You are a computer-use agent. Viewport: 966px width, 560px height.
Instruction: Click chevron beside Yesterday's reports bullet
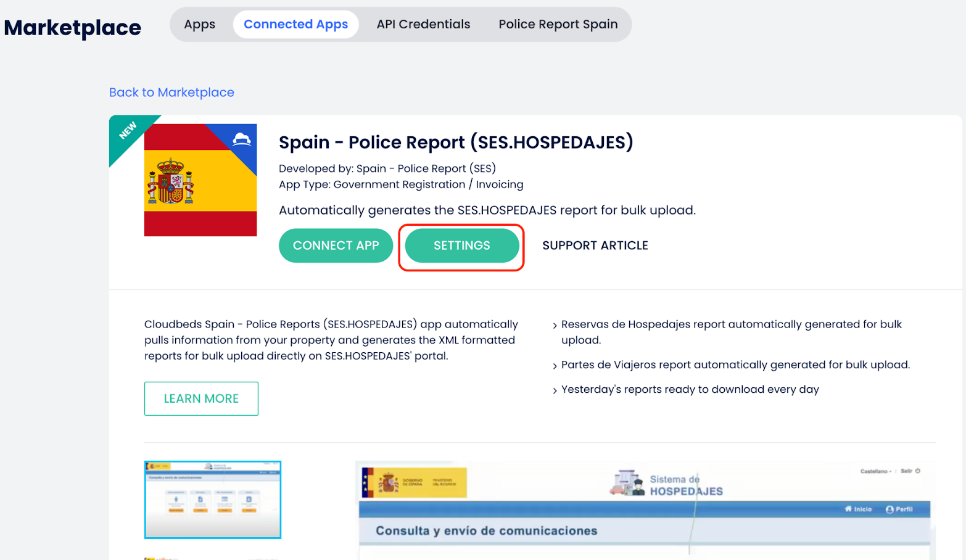pos(555,390)
